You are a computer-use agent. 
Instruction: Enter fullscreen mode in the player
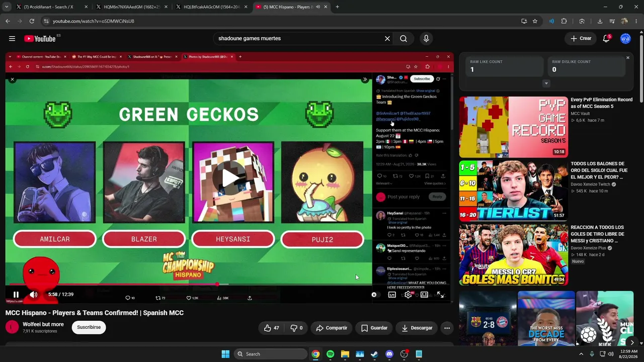440,295
